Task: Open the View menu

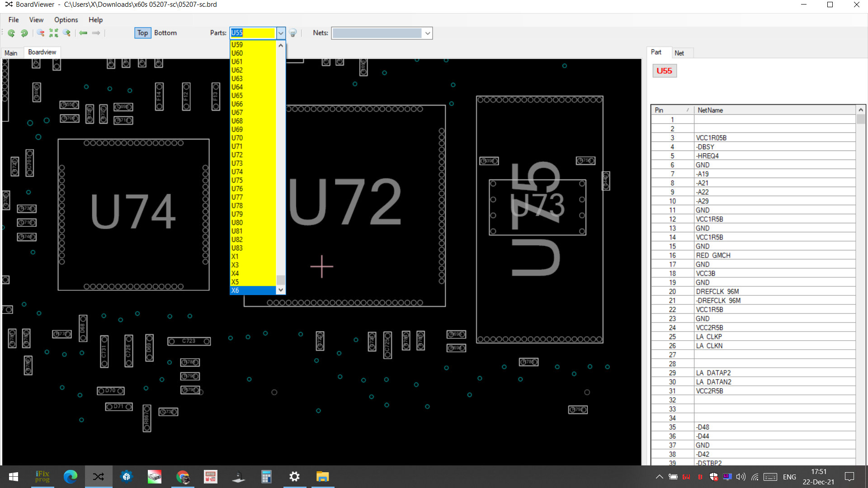Action: pos(36,20)
